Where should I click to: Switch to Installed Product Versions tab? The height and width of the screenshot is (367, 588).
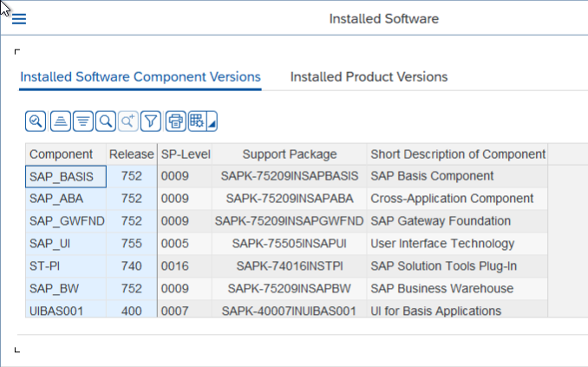(369, 77)
